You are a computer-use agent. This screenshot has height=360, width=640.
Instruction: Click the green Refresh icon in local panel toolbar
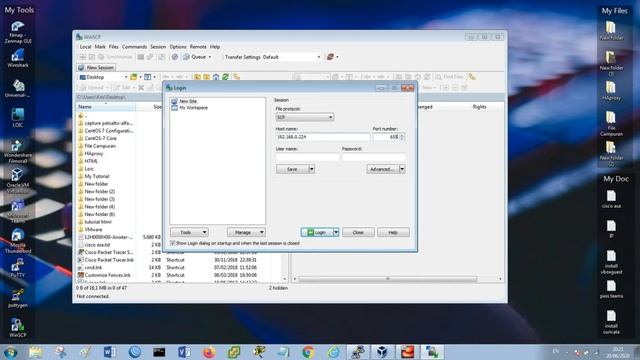click(x=225, y=77)
